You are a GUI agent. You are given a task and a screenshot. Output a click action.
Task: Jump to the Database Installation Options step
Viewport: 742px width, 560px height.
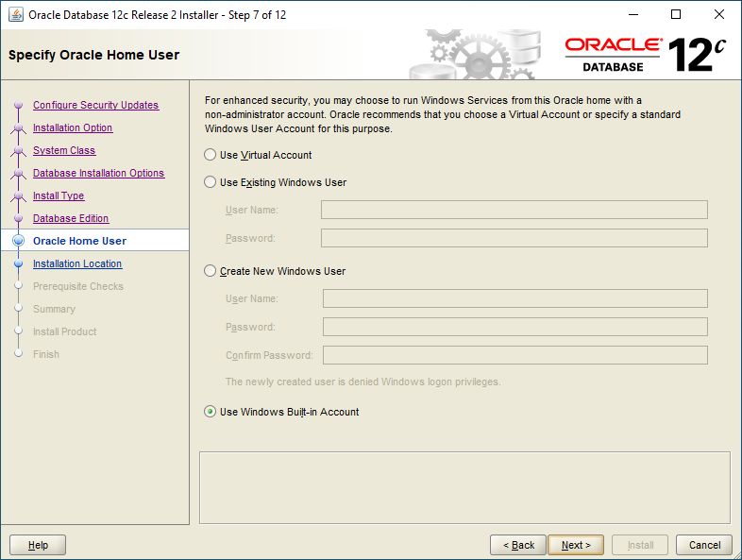98,173
